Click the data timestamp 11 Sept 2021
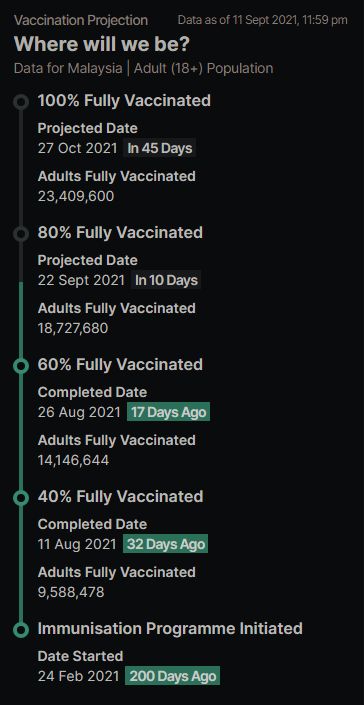 (x=262, y=20)
